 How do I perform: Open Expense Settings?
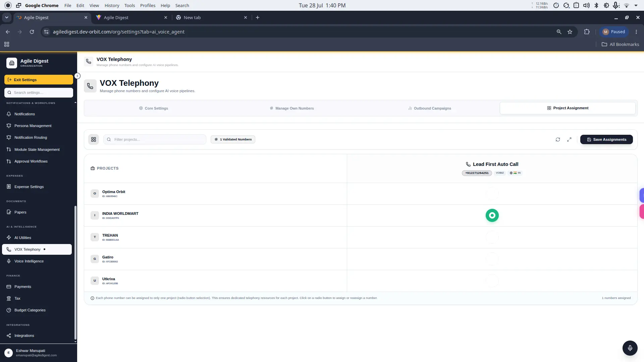pyautogui.click(x=37, y=187)
